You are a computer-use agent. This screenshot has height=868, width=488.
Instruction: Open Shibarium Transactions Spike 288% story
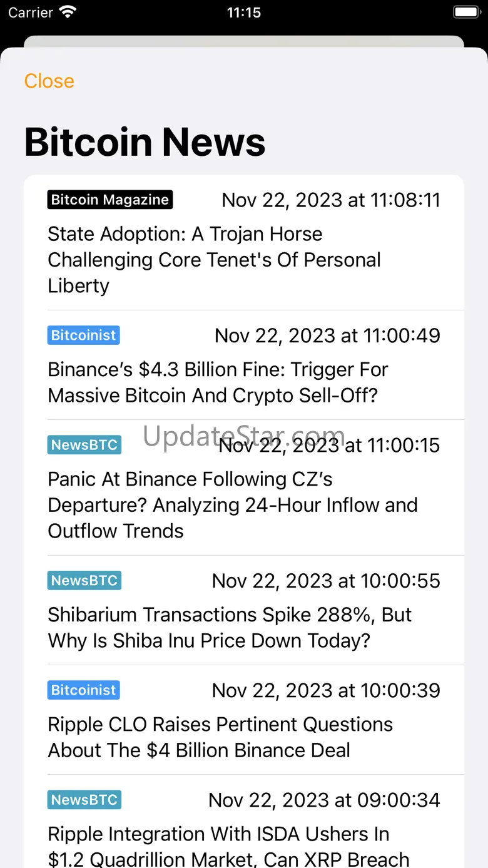[x=229, y=628]
